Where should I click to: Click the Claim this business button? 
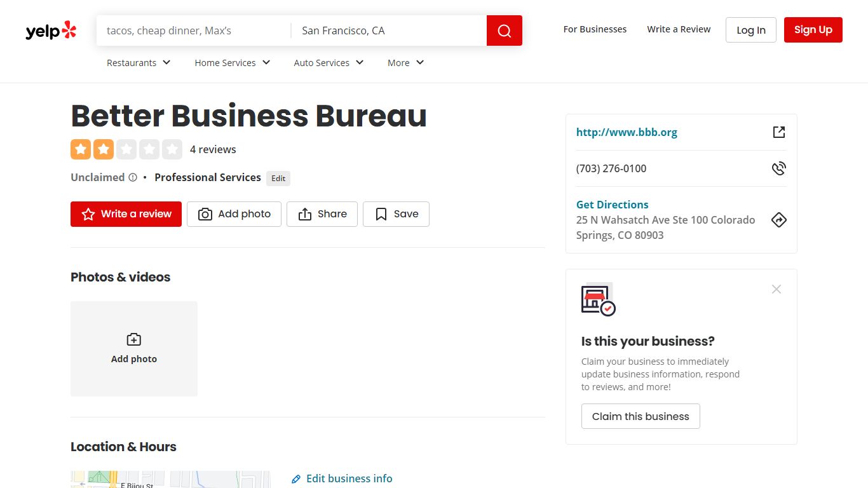pos(641,416)
